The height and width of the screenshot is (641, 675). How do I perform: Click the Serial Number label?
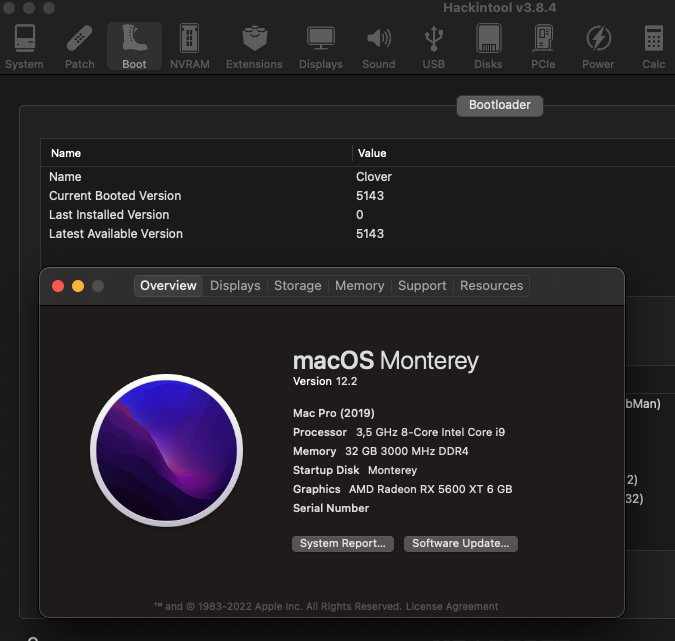point(331,508)
